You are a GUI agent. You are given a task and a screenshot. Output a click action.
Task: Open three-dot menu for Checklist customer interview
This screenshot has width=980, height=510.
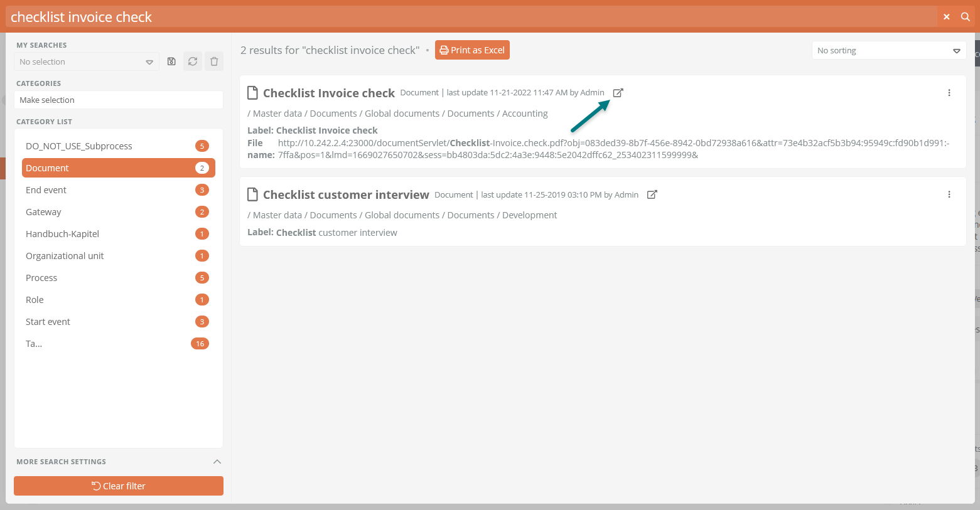[949, 194]
